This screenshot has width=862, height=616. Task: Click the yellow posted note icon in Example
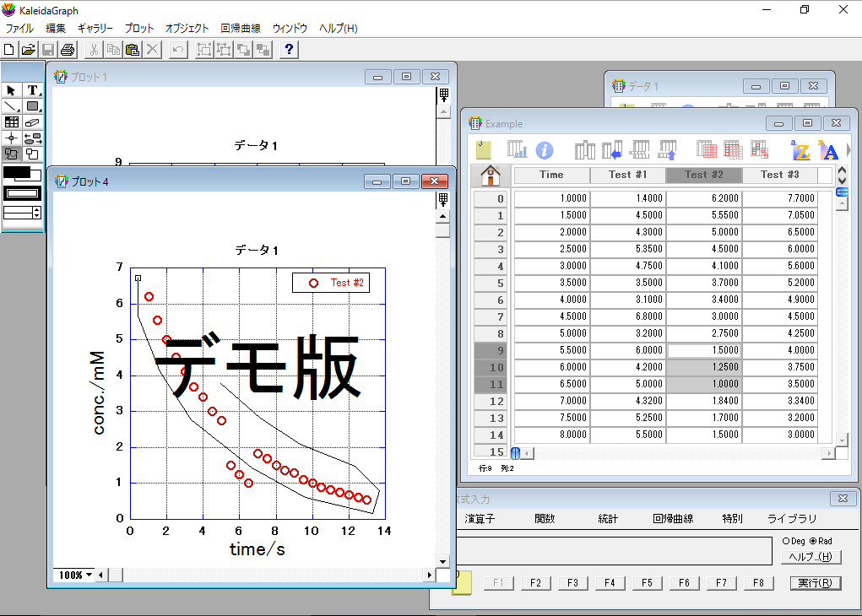coord(484,149)
